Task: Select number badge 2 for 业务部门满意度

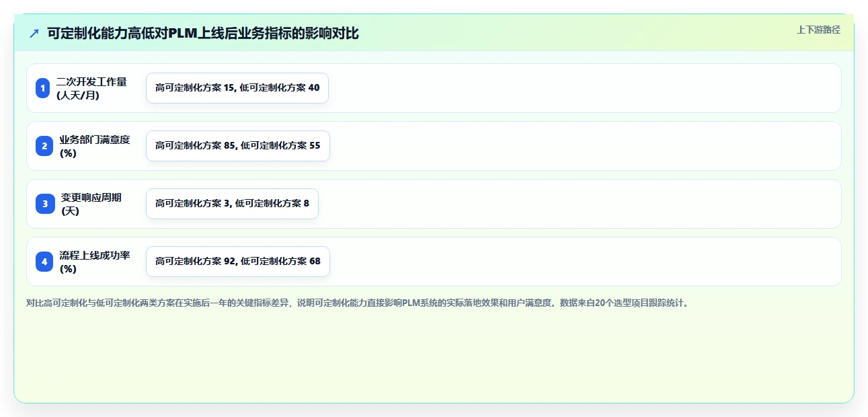Action: coord(44,146)
